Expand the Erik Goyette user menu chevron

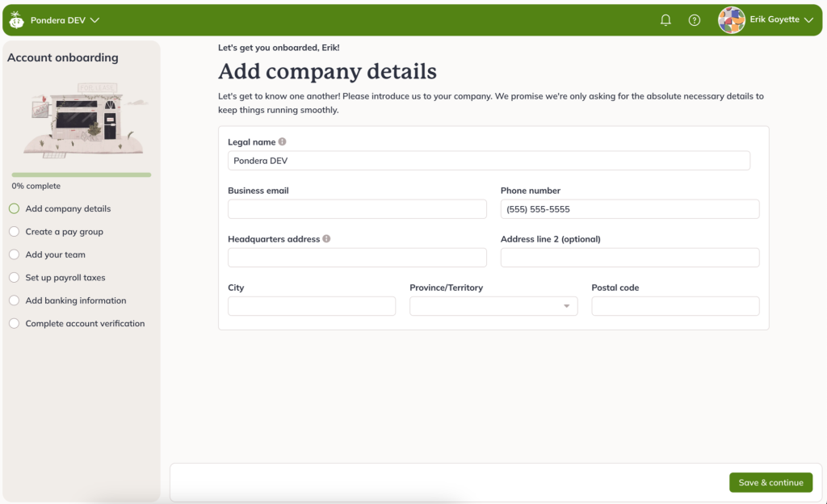pyautogui.click(x=808, y=20)
